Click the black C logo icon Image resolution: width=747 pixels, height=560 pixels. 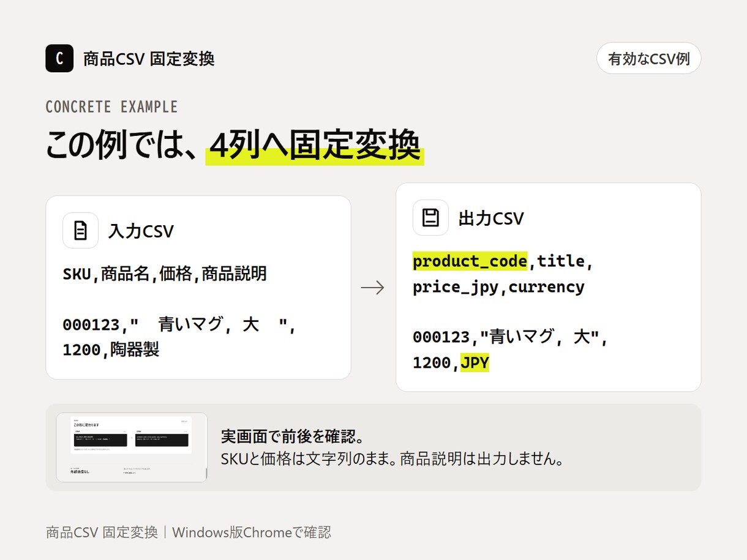point(59,59)
